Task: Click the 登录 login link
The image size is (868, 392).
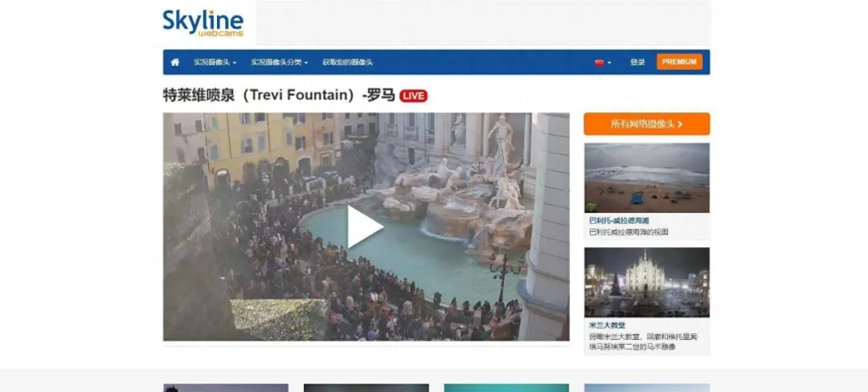Action: [x=637, y=62]
